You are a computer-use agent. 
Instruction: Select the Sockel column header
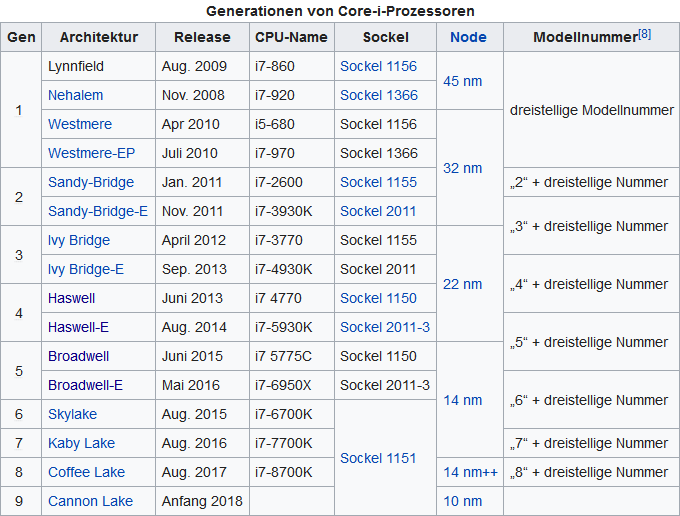pyautogui.click(x=385, y=37)
